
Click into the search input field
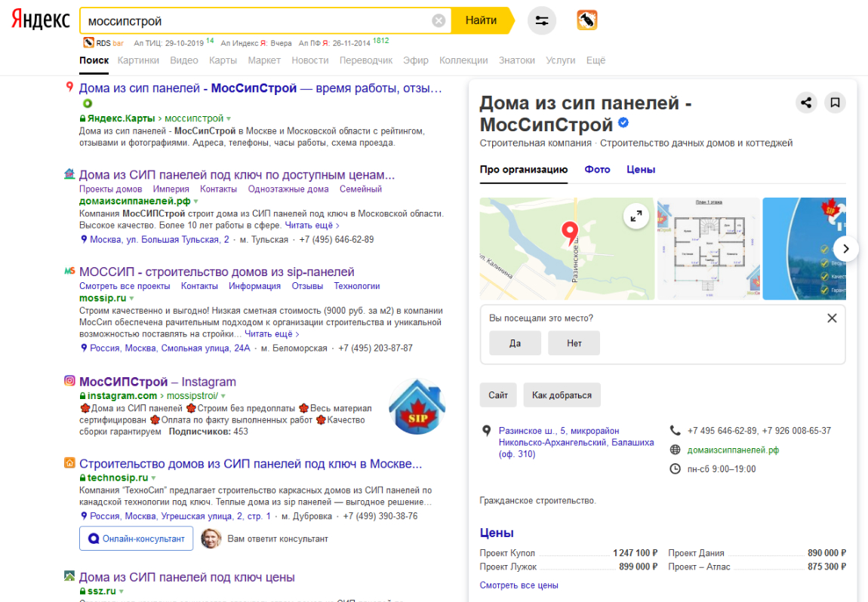click(259, 21)
